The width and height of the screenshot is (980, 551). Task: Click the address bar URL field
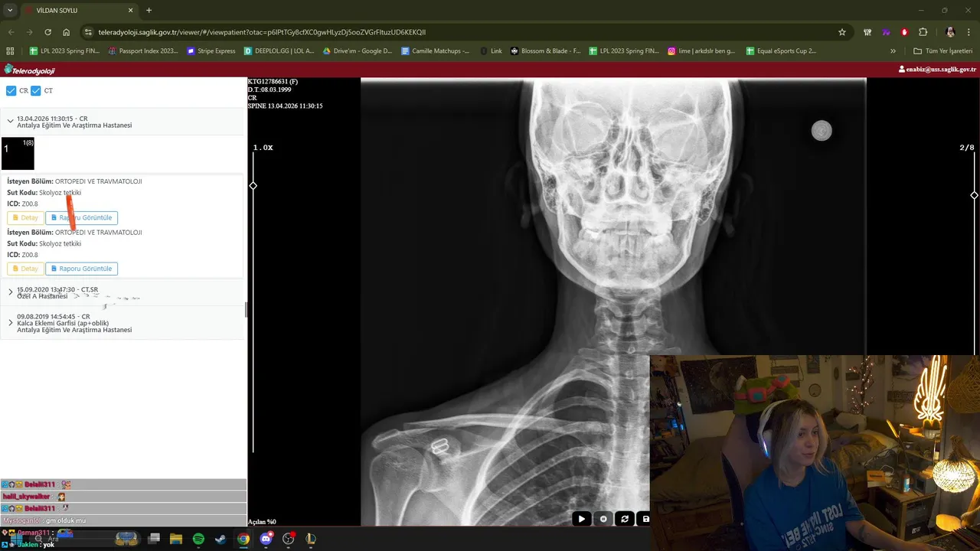[x=459, y=32]
